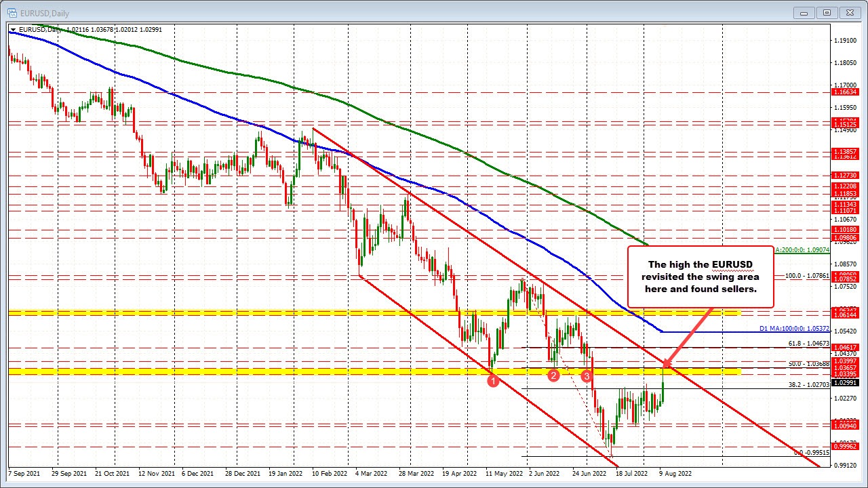Open the symbol dropdown arrow beside EURUSD,Daily

pos(12,30)
